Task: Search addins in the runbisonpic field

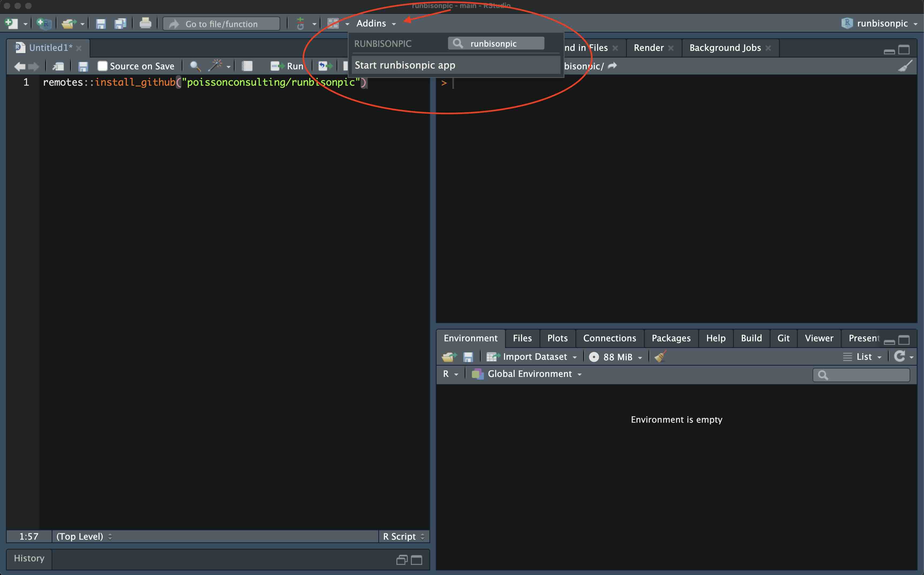Action: point(496,43)
